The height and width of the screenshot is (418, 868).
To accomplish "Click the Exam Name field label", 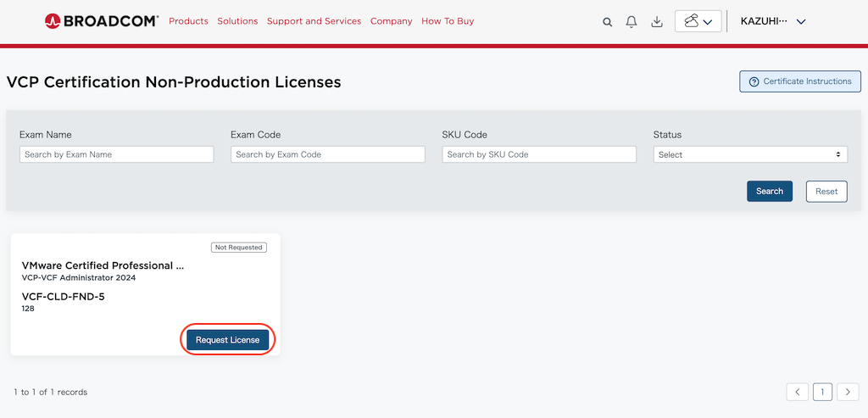I will coord(46,135).
